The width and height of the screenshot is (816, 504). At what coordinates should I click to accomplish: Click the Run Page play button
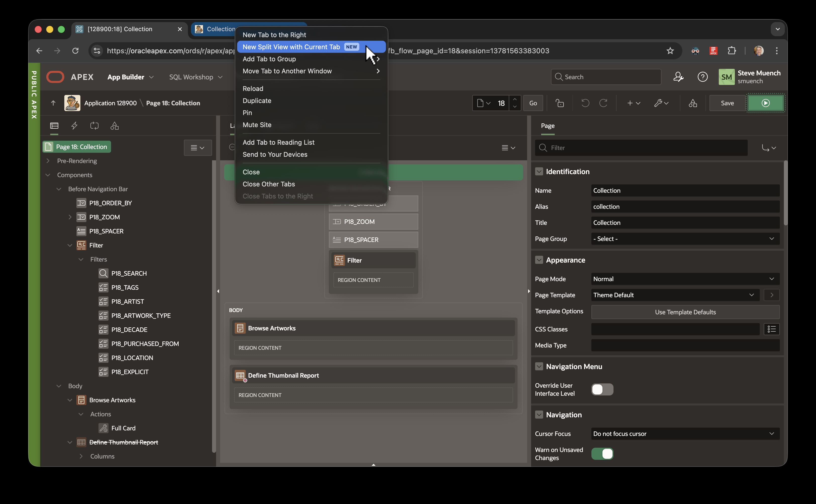pos(765,103)
